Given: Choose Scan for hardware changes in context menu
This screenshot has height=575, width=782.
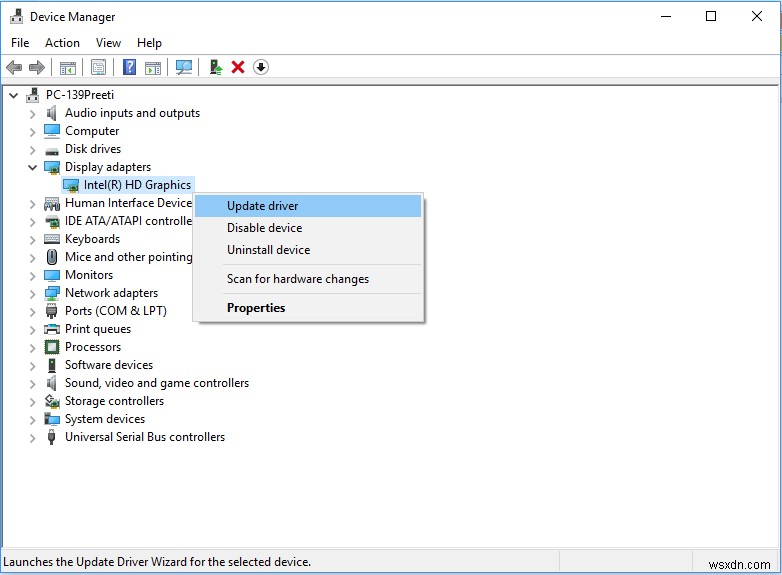Looking at the screenshot, I should tap(308, 279).
